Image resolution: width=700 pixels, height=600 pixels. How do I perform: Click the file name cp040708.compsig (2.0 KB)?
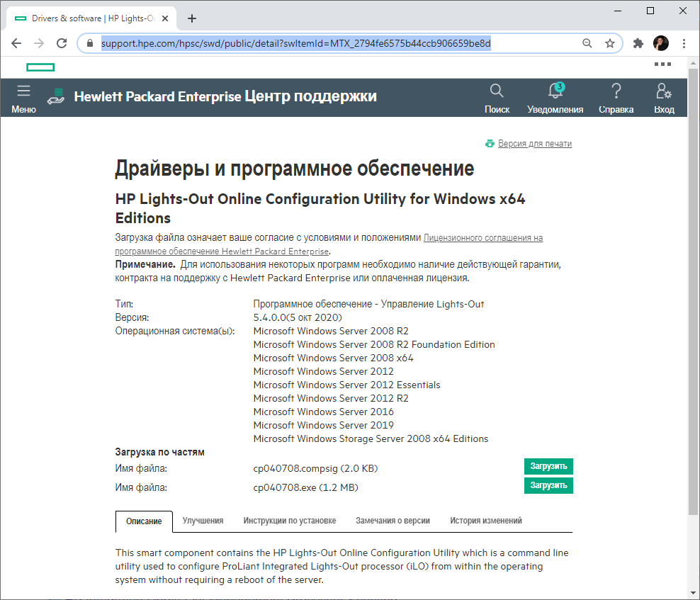coord(315,468)
